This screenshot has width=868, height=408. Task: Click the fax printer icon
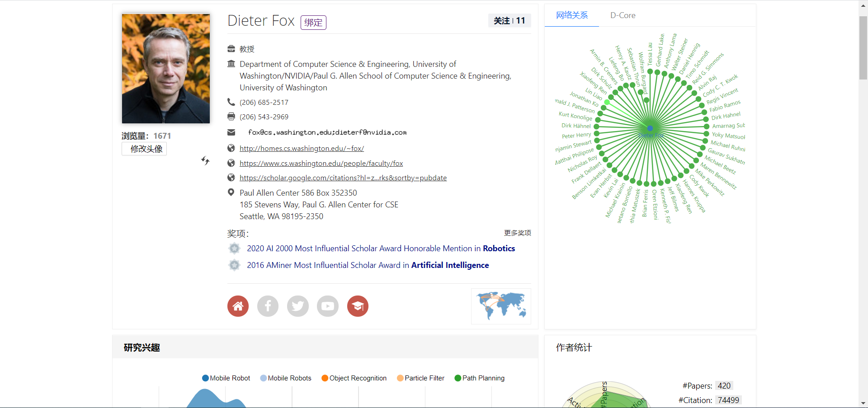[231, 117]
